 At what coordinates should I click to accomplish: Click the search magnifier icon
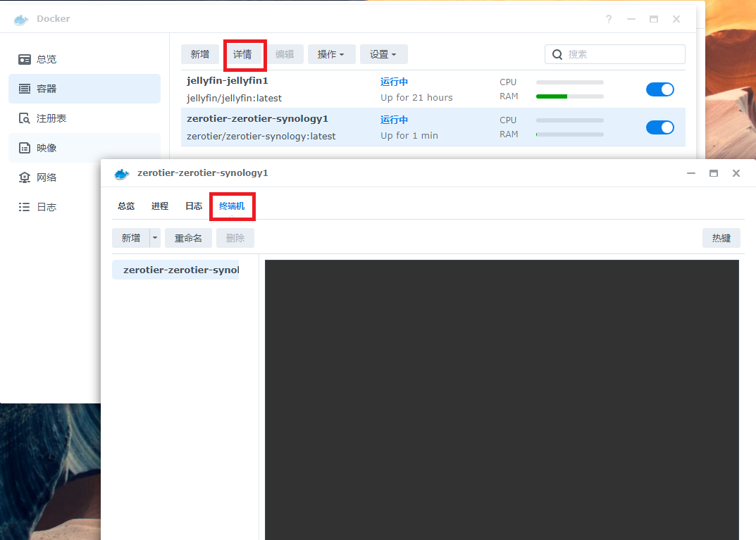[557, 54]
